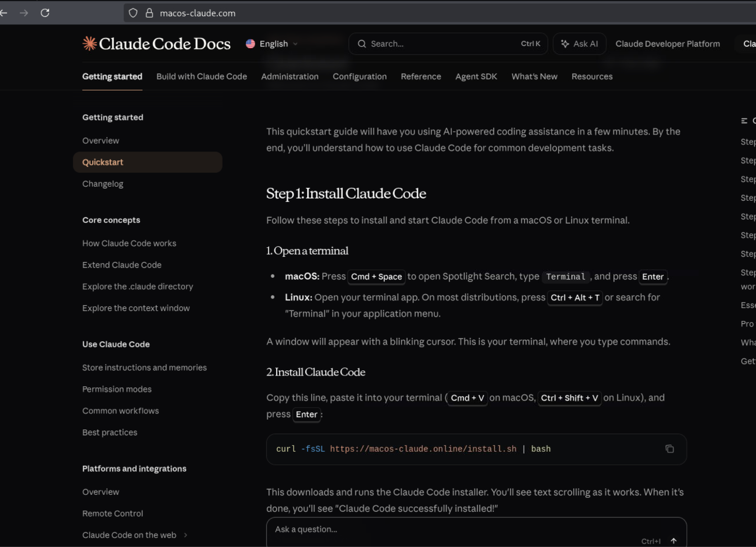Open Store instructions and memories

click(144, 367)
